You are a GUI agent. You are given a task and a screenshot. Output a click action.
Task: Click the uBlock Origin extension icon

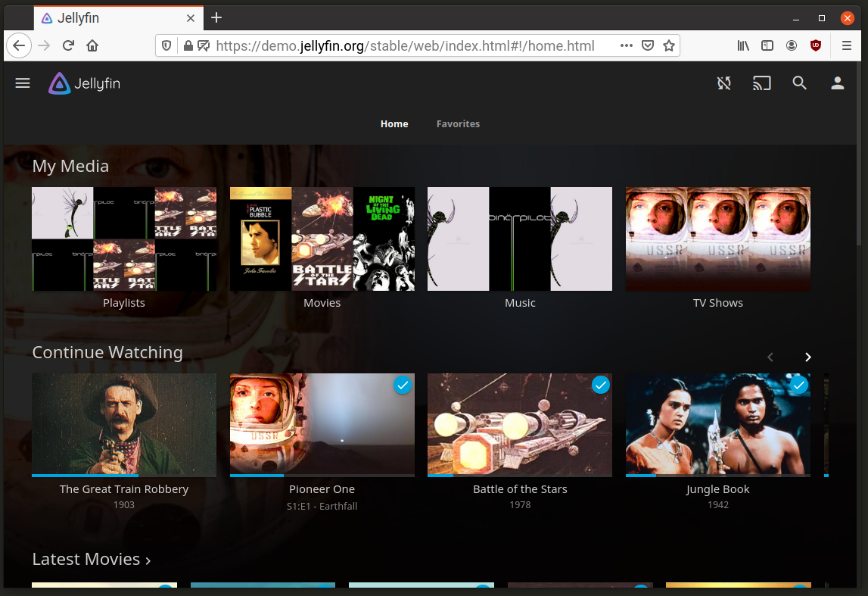pyautogui.click(x=816, y=45)
